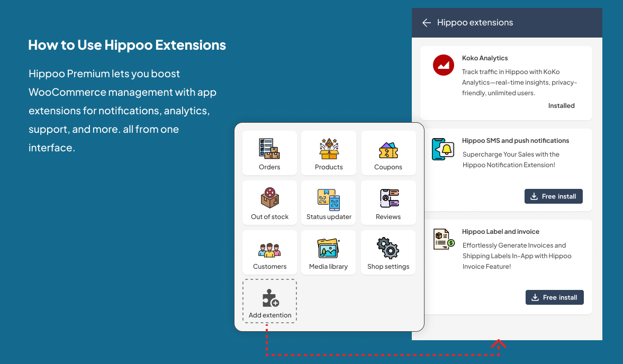623x364 pixels.
Task: Click the Coupons label
Action: [388, 167]
